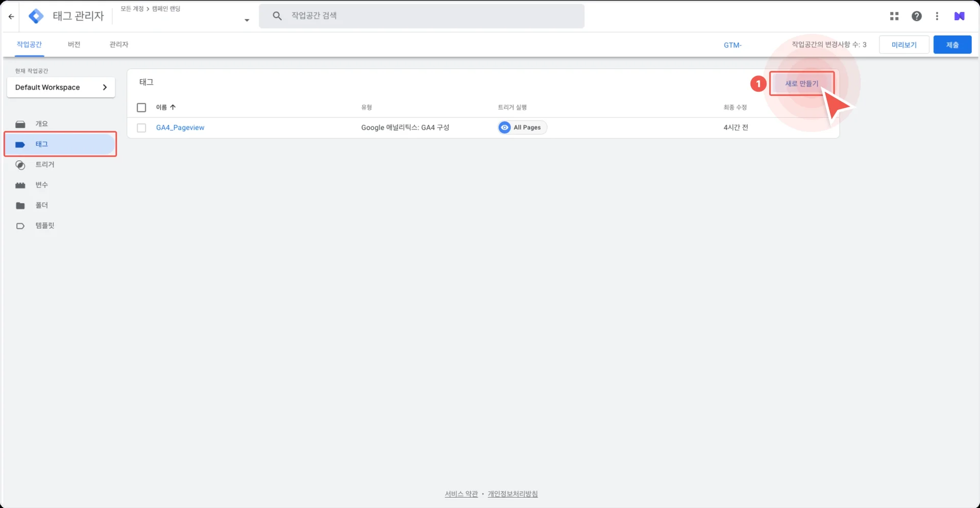Click the All Pages trigger chip

[522, 128]
